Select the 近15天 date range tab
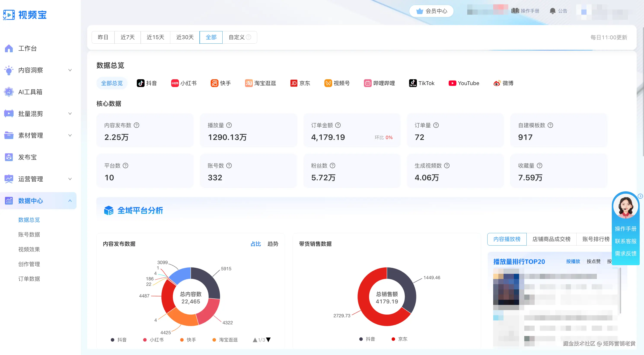The width and height of the screenshot is (644, 355). click(x=155, y=37)
